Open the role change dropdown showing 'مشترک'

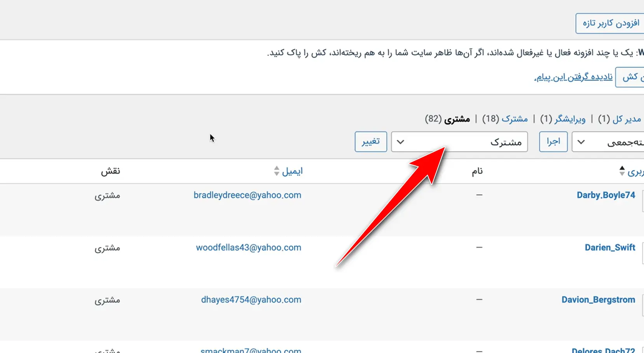coord(459,142)
